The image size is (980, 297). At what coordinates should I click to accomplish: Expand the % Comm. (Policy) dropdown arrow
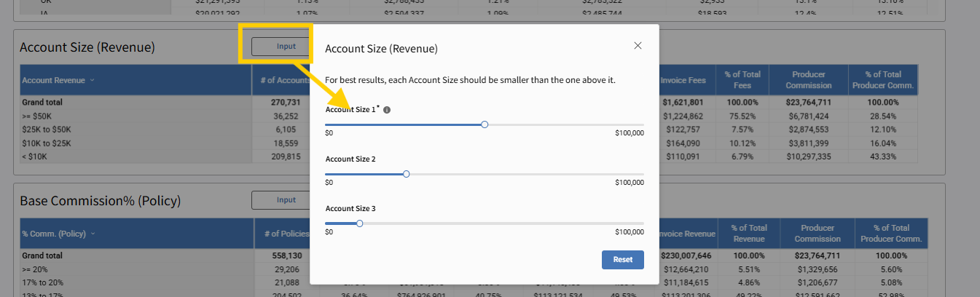92,234
